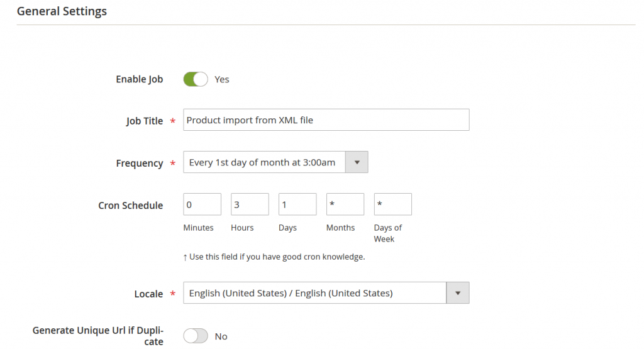Collapse the General Settings section header
644x349 pixels.
[x=62, y=11]
